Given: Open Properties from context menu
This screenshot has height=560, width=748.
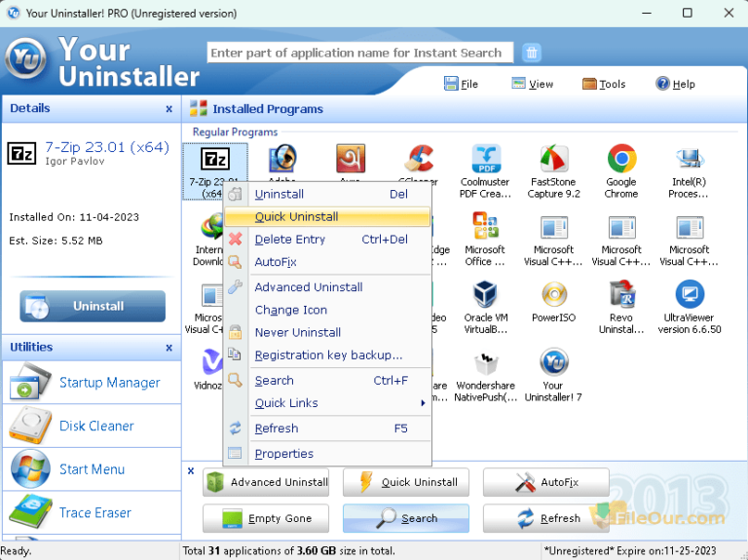Looking at the screenshot, I should coord(327,454).
